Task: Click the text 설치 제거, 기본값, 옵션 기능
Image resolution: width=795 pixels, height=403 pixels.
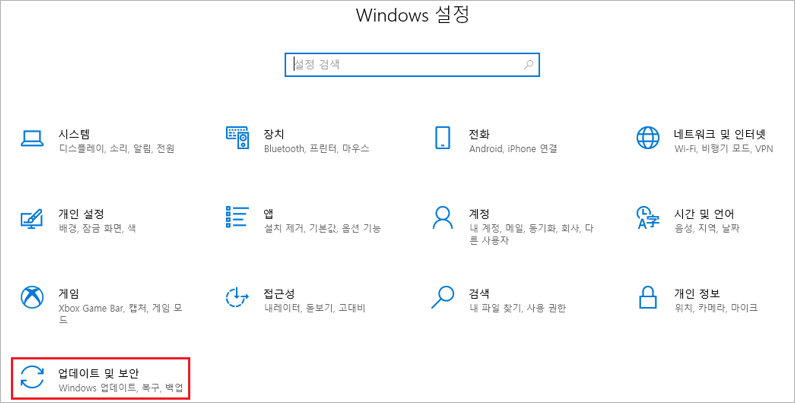Action: [x=322, y=229]
